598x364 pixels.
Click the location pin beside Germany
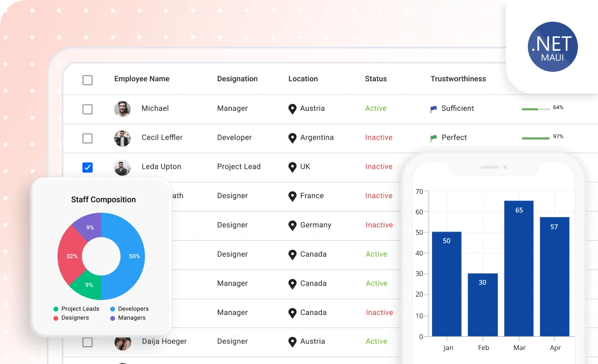[292, 225]
